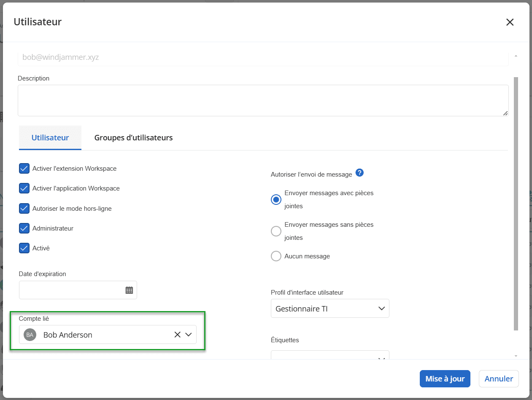Click the Mise à jour button
Viewport: 532px width, 400px height.
445,379
